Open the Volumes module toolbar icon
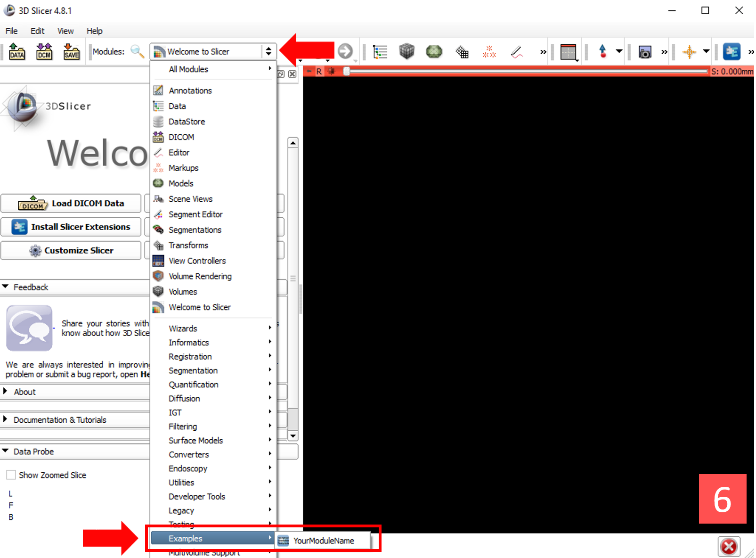This screenshot has height=558, width=756. pos(406,51)
